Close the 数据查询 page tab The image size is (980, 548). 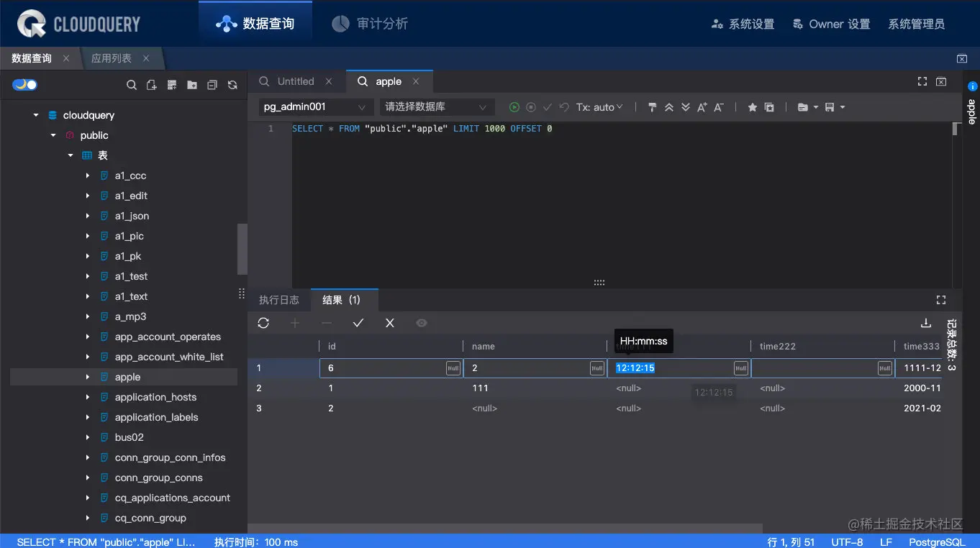click(66, 58)
